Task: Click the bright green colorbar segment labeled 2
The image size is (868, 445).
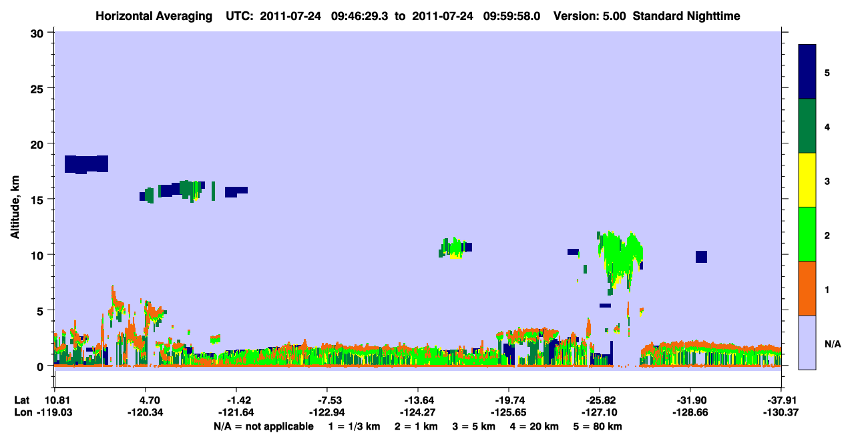Action: 807,234
